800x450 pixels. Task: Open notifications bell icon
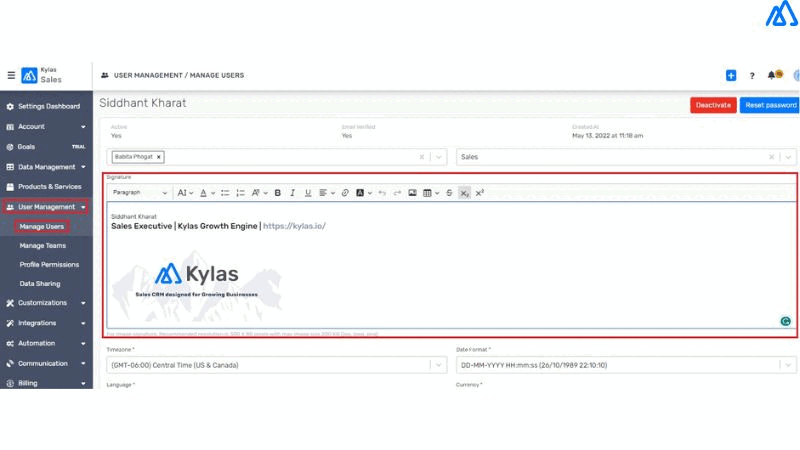[x=772, y=75]
